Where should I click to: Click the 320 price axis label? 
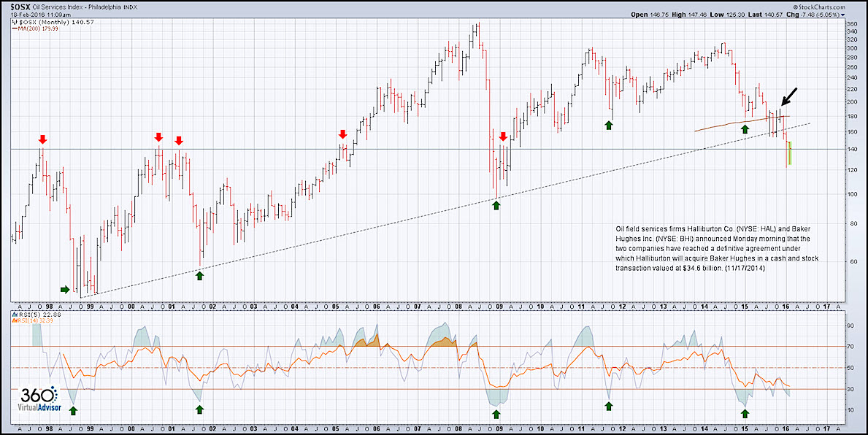click(852, 39)
